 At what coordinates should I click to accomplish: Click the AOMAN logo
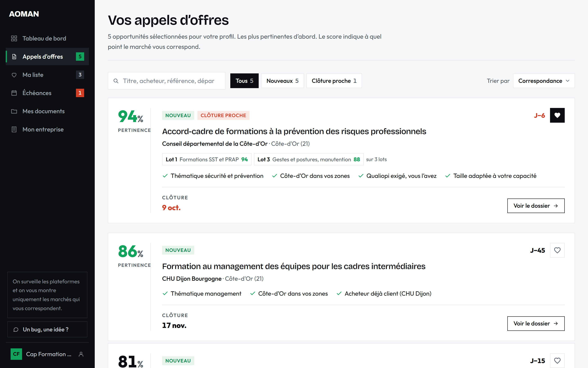24,14
